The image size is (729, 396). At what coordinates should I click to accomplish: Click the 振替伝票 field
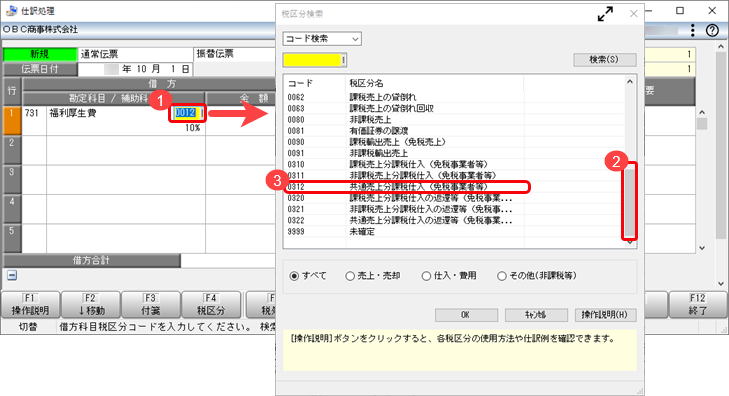tap(235, 54)
